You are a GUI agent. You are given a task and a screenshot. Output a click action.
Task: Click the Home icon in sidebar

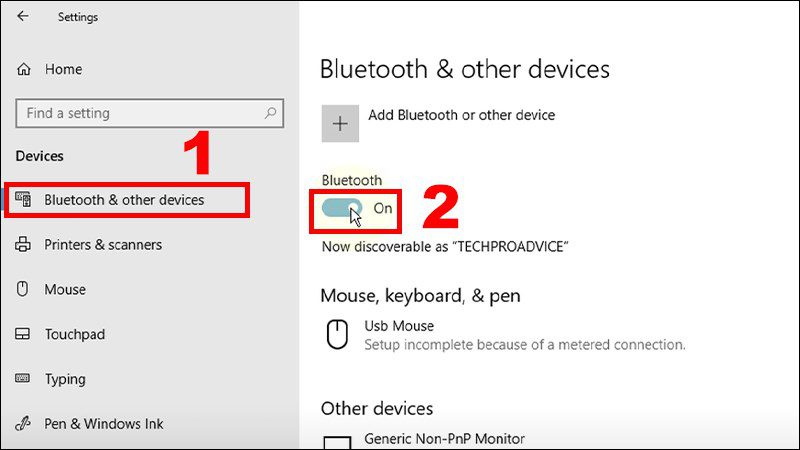(23, 70)
